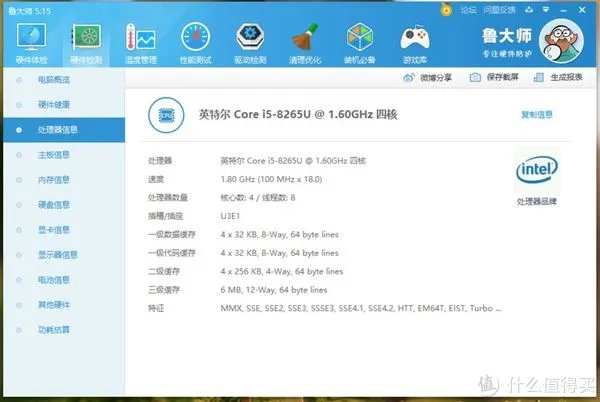Image resolution: width=600 pixels, height=402 pixels.
Task: Click the 三级缓存 value 6 MB, 12-Way
Action: pos(274,290)
